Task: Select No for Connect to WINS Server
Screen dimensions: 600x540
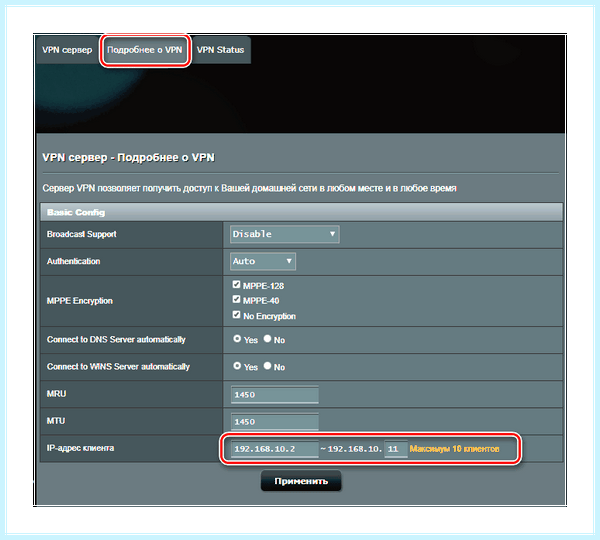Action: pos(267,366)
